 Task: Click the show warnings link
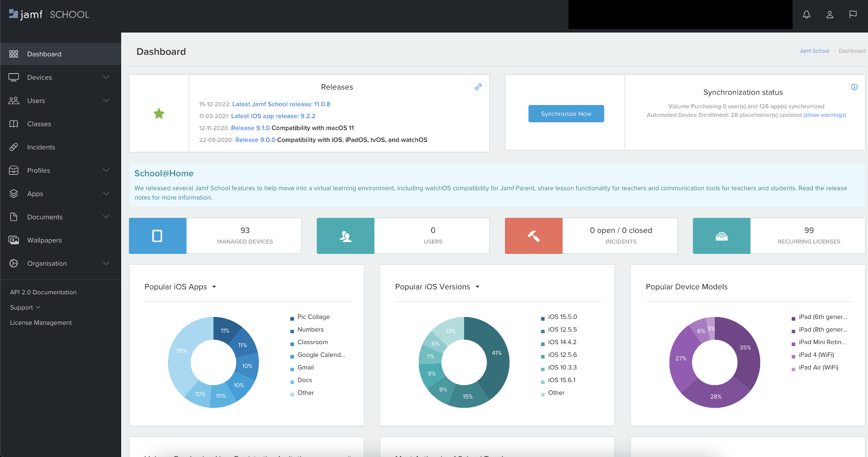825,115
